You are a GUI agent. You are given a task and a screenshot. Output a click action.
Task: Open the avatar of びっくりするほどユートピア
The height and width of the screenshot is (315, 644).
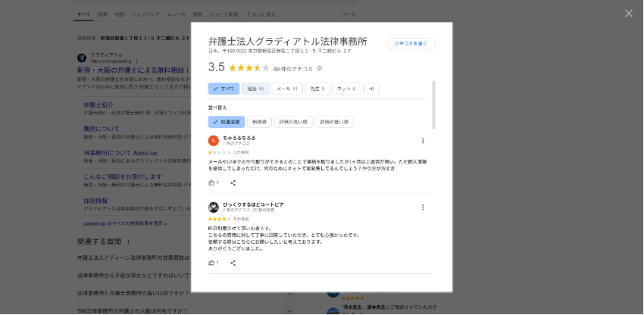(213, 207)
